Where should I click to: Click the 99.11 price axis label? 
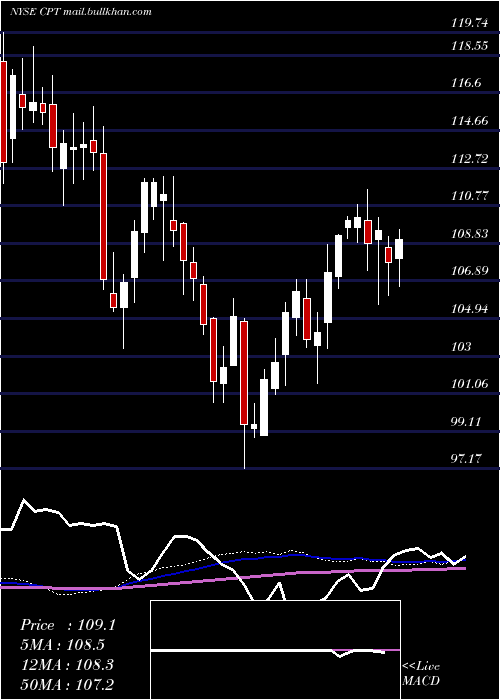467,421
